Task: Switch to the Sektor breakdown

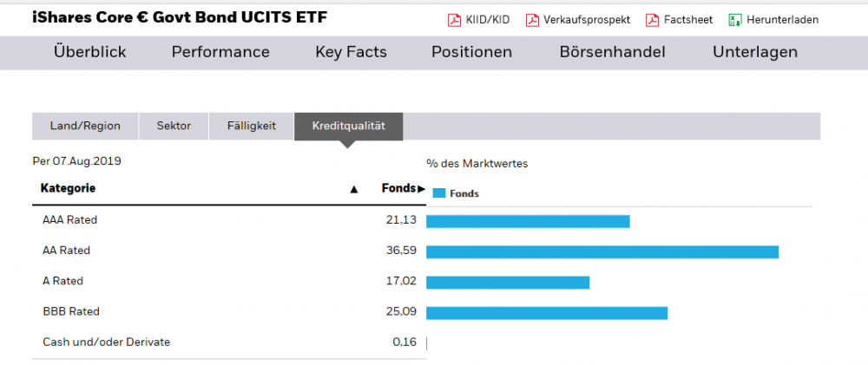Action: (x=174, y=126)
